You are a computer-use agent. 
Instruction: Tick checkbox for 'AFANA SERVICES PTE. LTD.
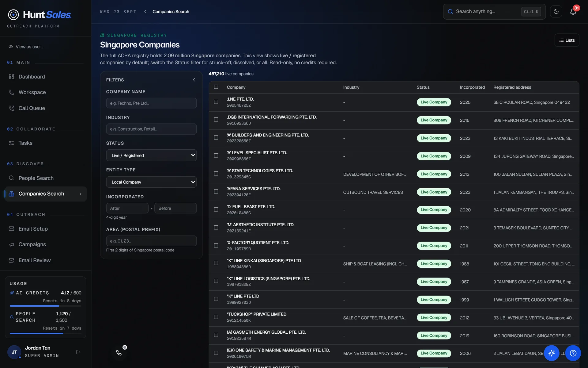click(x=216, y=191)
